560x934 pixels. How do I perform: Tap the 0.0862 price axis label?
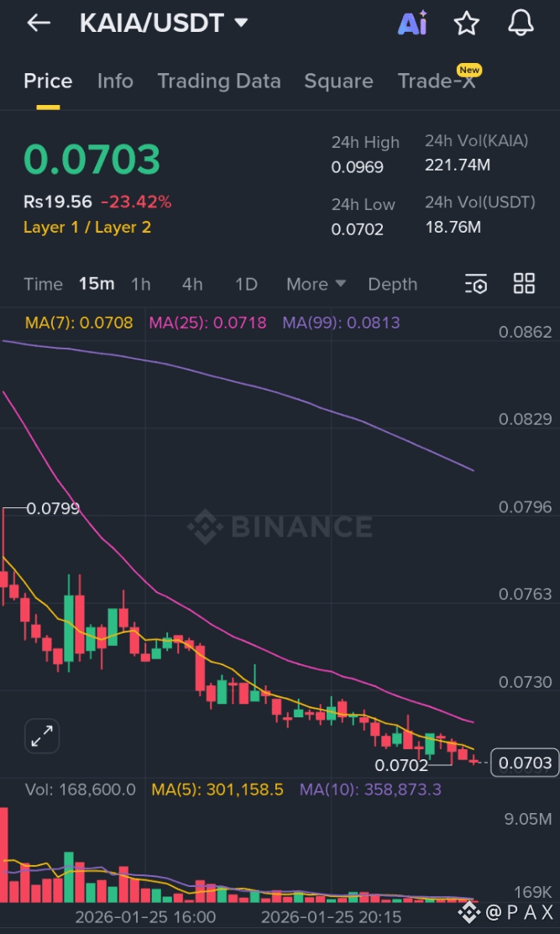(x=526, y=332)
